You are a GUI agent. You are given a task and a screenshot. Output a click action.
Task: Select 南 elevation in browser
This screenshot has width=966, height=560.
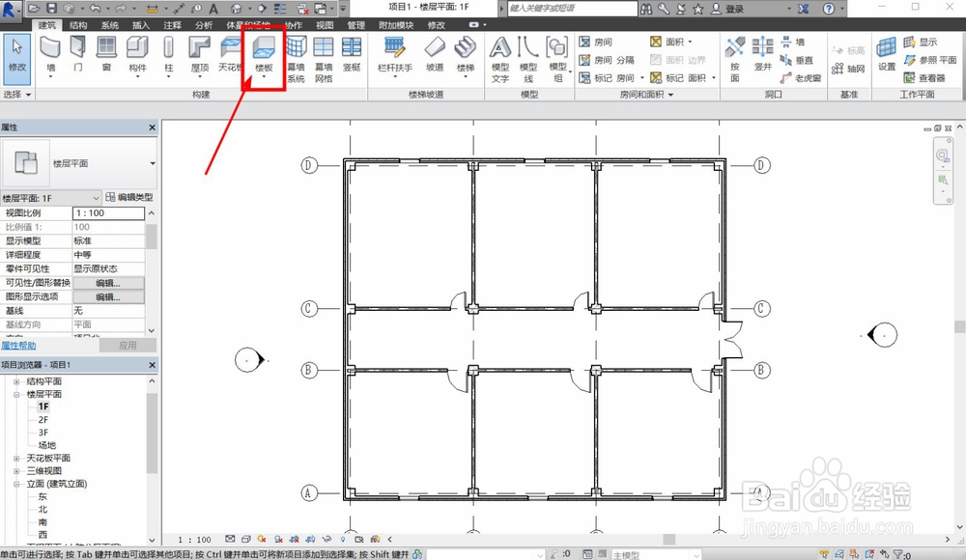coord(43,522)
